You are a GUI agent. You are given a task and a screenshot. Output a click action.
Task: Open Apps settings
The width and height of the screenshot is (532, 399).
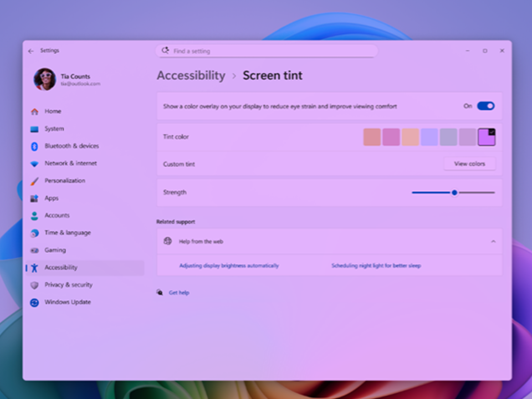85,198
